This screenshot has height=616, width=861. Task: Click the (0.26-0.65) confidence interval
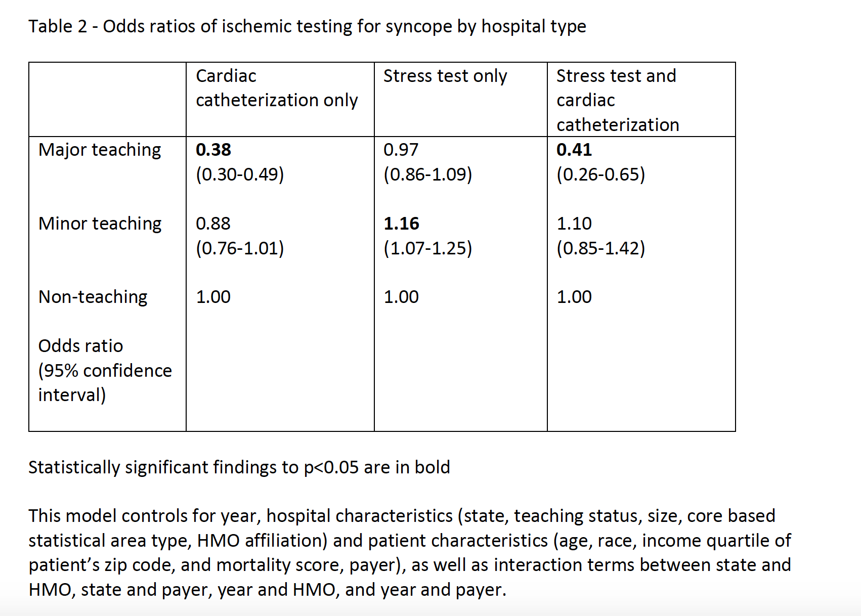point(601,174)
